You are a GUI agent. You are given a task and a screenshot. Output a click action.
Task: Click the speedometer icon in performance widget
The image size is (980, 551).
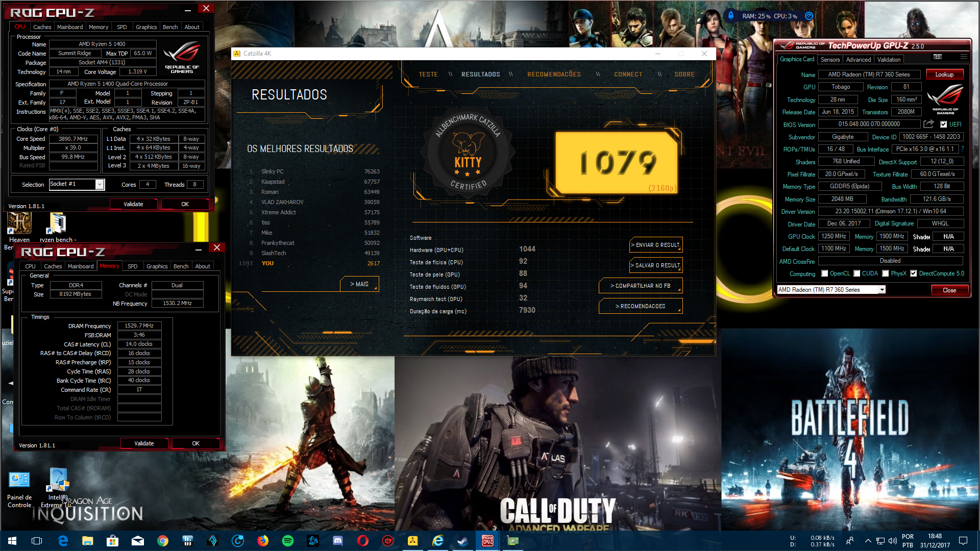809,16
